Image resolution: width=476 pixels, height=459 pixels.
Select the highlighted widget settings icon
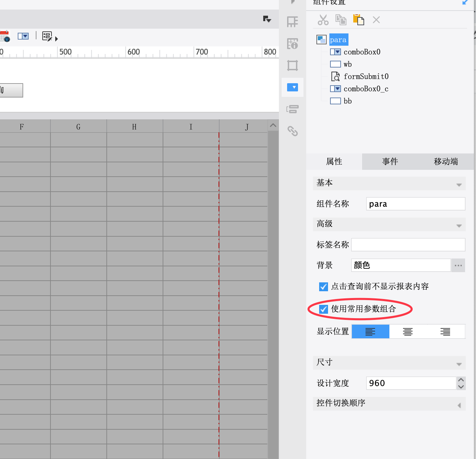[x=293, y=87]
